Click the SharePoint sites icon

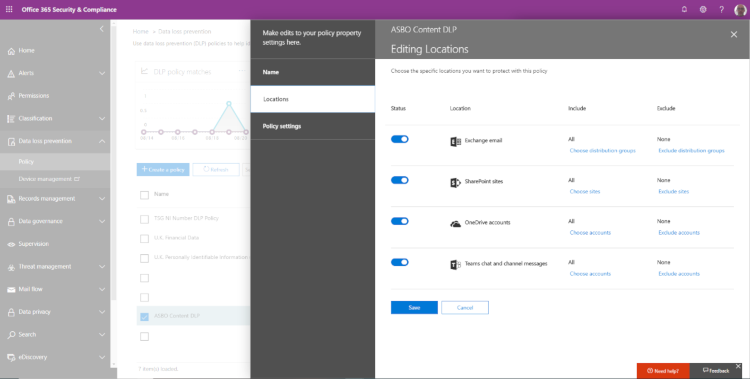[x=455, y=182]
